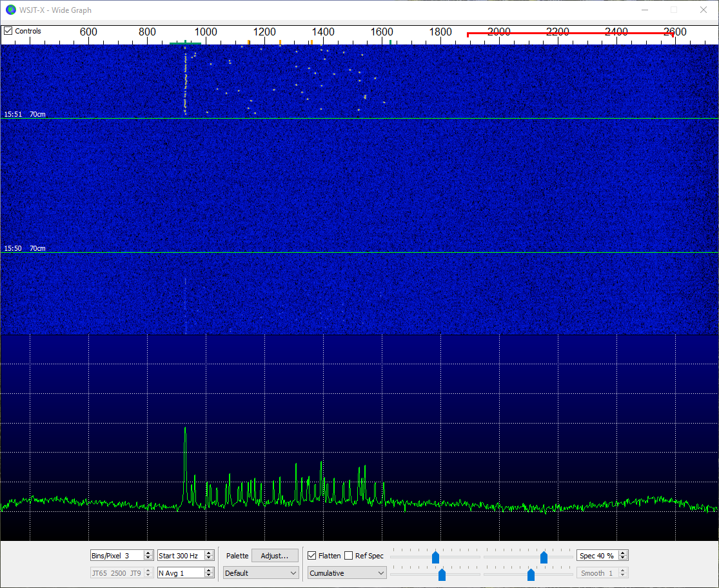Raise Spec 40 % with the up arrow

coord(623,553)
